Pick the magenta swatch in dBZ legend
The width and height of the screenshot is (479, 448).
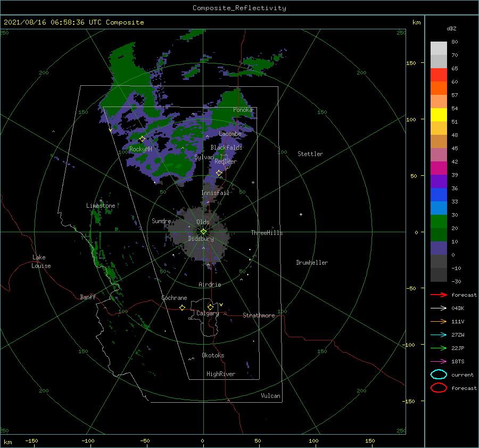tap(439, 168)
